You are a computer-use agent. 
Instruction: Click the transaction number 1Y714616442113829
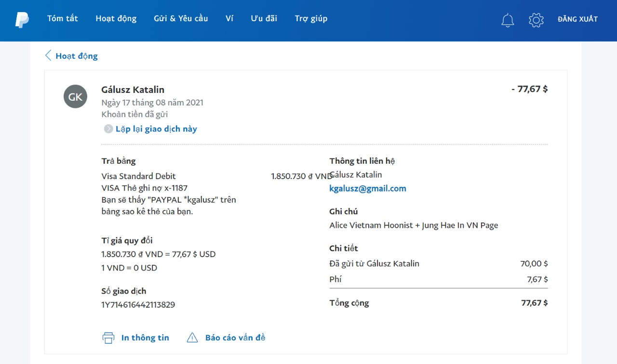coord(138,305)
